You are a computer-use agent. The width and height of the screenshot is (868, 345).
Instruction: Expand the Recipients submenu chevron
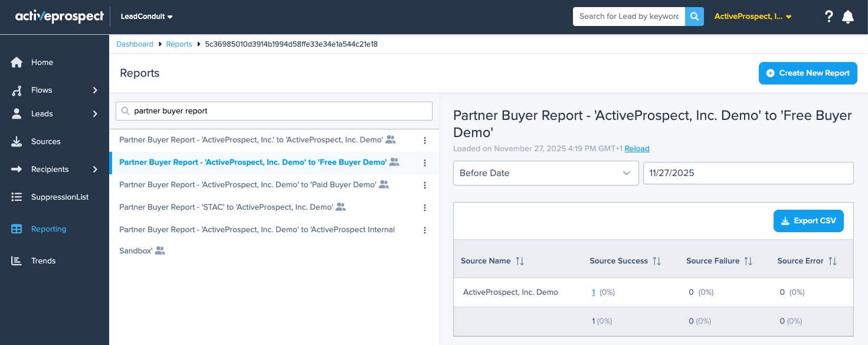(x=95, y=170)
